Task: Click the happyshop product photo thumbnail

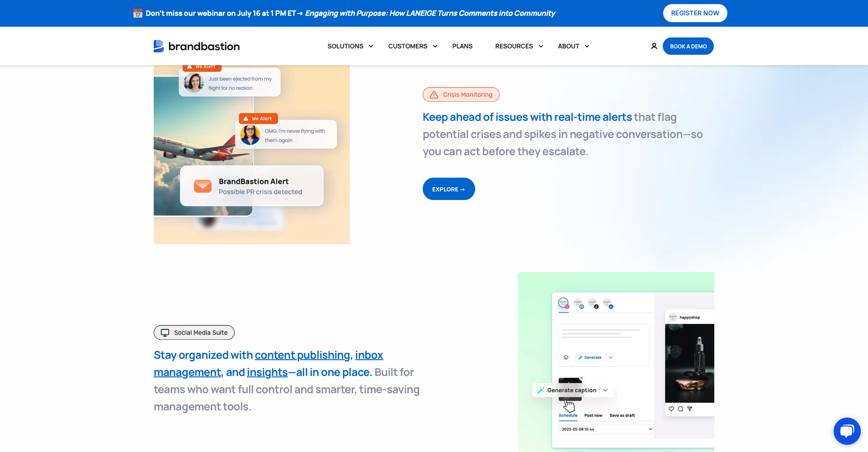Action: point(689,363)
